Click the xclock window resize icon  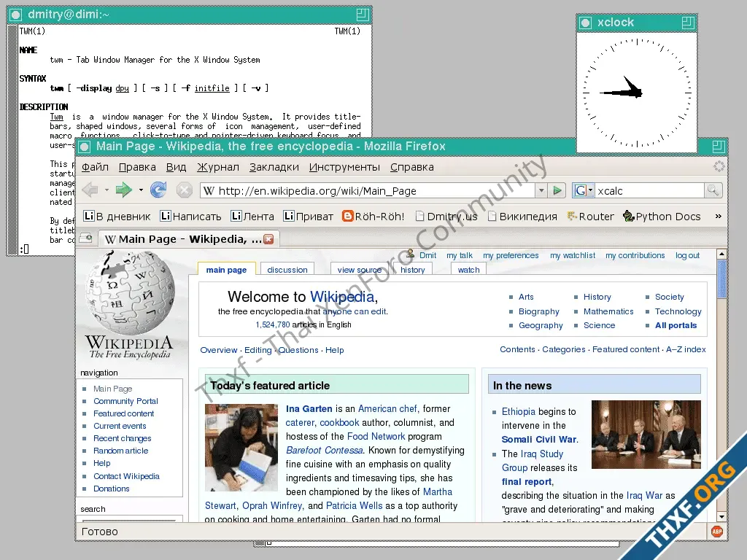coord(688,23)
